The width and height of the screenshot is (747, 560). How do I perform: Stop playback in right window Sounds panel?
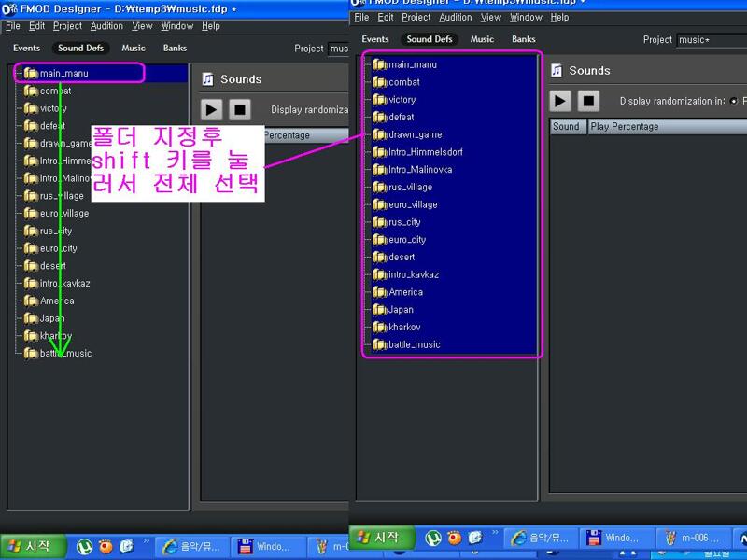[589, 101]
